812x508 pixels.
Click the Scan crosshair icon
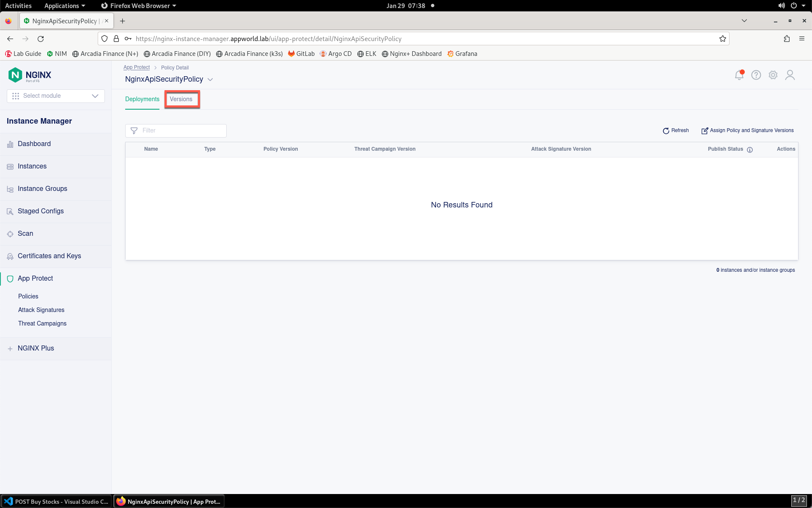[x=10, y=234]
